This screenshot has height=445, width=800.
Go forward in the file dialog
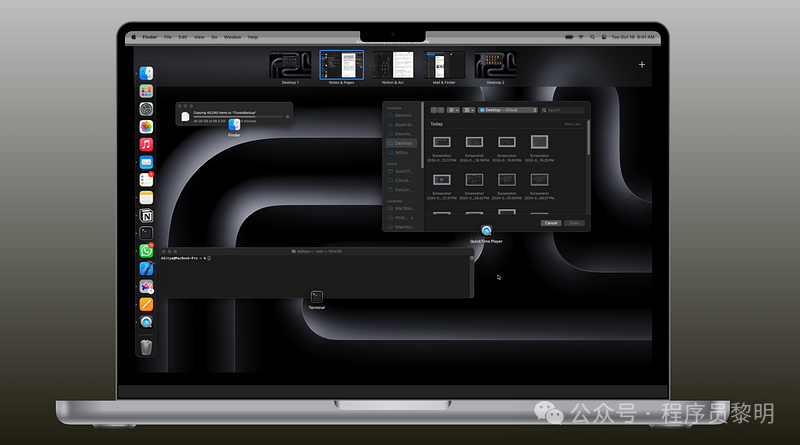[441, 110]
